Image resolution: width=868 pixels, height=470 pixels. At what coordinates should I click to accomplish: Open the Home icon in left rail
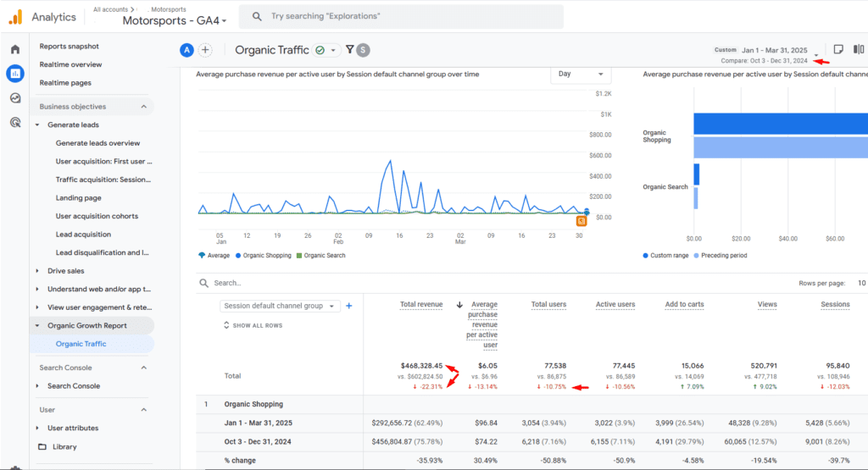point(14,49)
